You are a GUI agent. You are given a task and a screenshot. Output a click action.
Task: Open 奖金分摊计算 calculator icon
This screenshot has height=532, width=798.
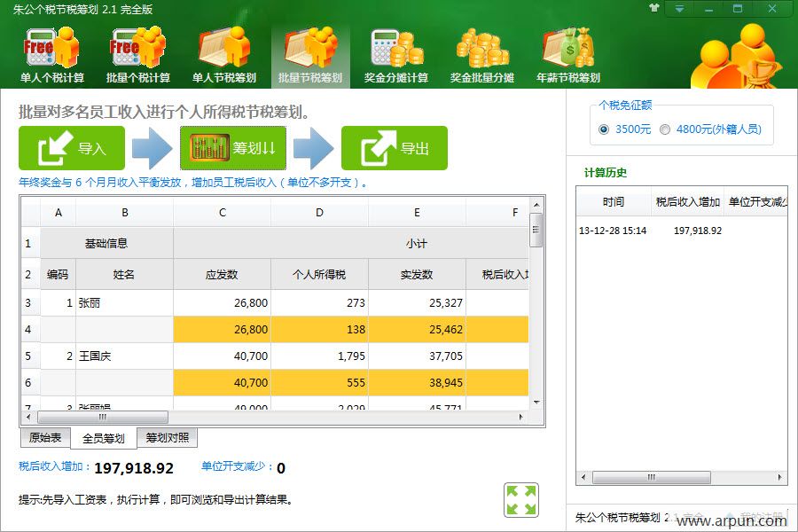tap(395, 53)
